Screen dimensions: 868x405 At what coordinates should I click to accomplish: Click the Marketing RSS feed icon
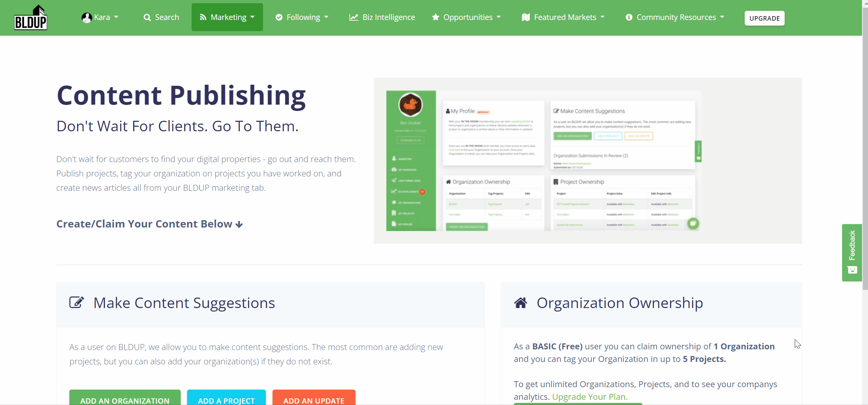pyautogui.click(x=203, y=17)
